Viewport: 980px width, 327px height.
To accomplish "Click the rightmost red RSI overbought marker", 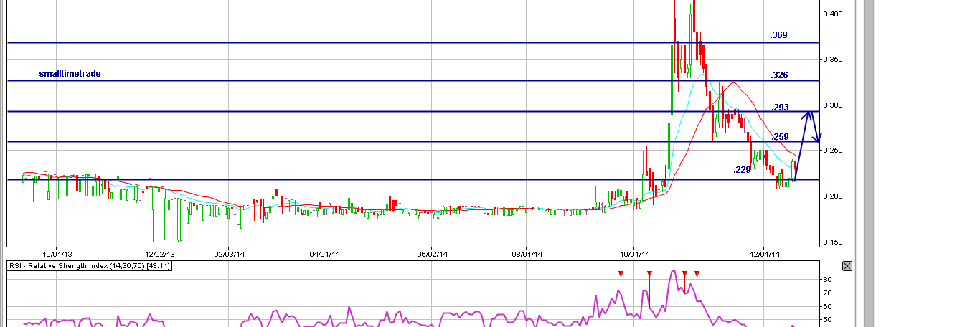I will pyautogui.click(x=697, y=274).
